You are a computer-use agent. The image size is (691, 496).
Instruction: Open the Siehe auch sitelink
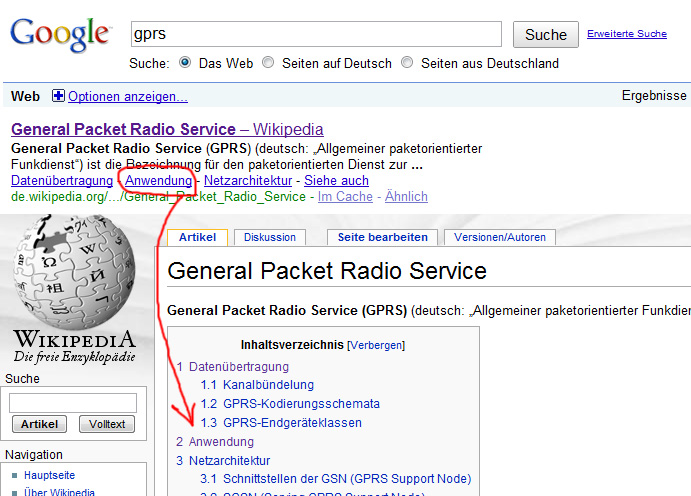click(336, 181)
